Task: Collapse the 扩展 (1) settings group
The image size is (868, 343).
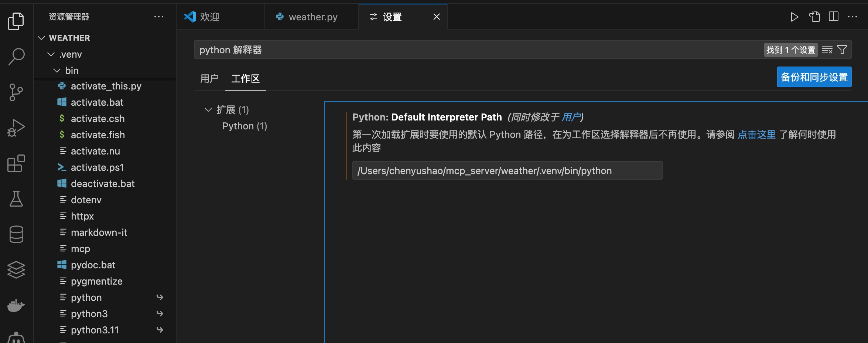Action: point(208,109)
